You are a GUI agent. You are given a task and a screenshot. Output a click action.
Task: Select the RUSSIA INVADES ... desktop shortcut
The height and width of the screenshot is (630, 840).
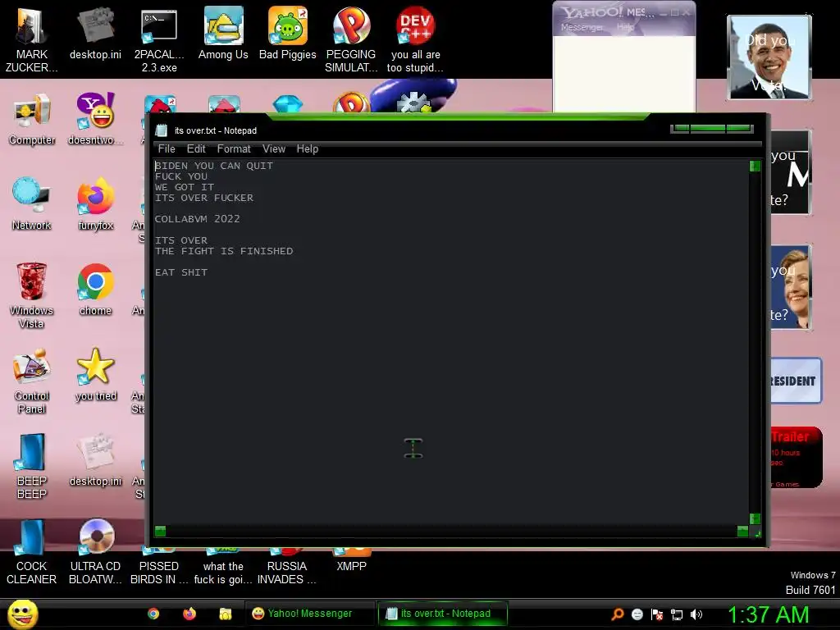coord(287,567)
